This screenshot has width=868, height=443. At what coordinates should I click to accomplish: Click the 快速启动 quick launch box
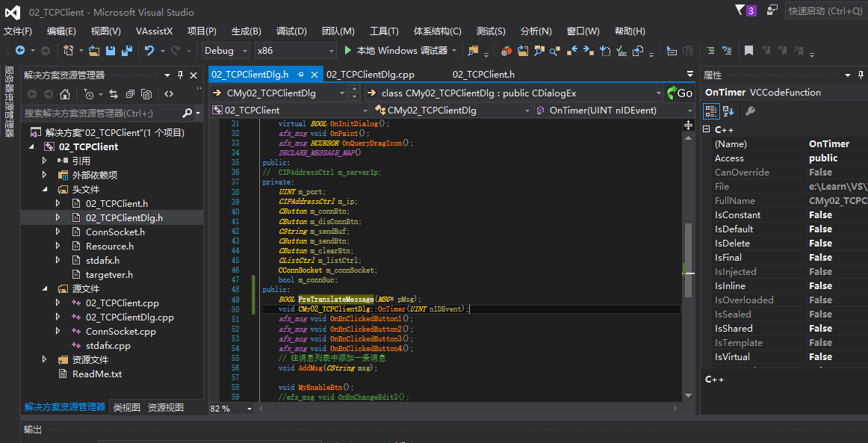825,10
